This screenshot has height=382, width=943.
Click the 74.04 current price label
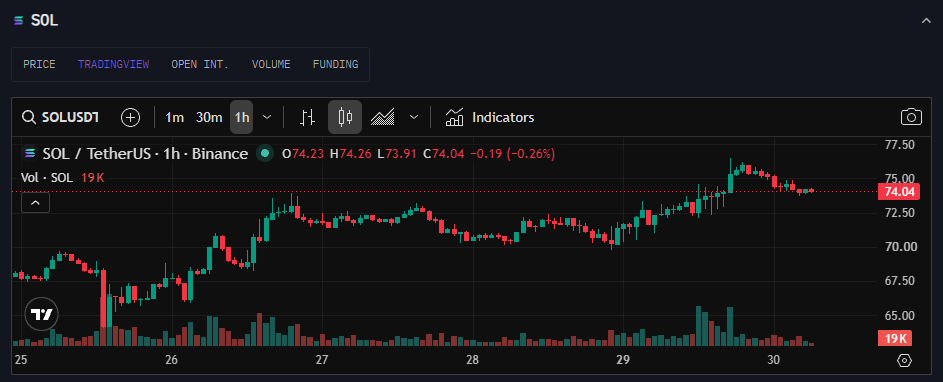[x=899, y=191]
